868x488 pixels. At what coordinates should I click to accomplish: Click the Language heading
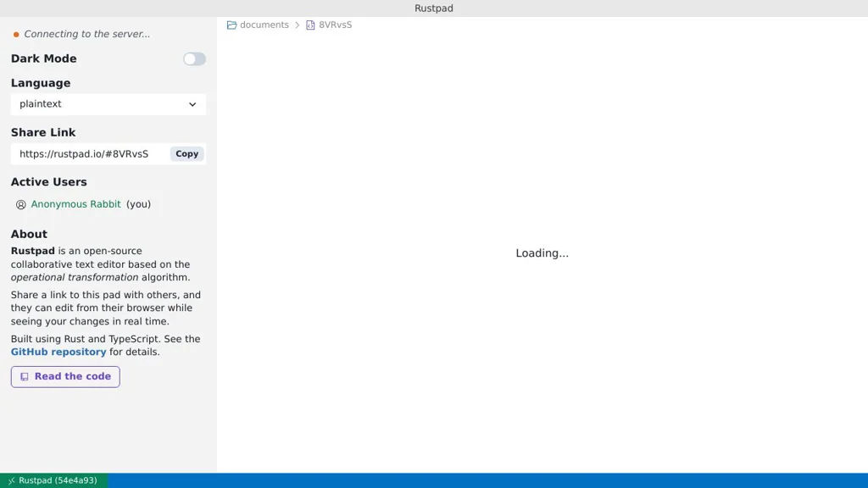click(41, 83)
